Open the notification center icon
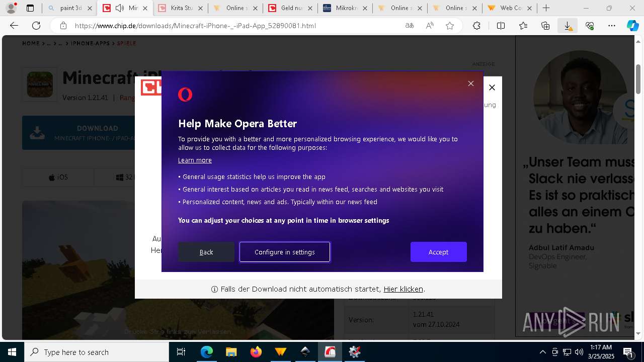Screen dimensions: 644x362 pos(628,352)
